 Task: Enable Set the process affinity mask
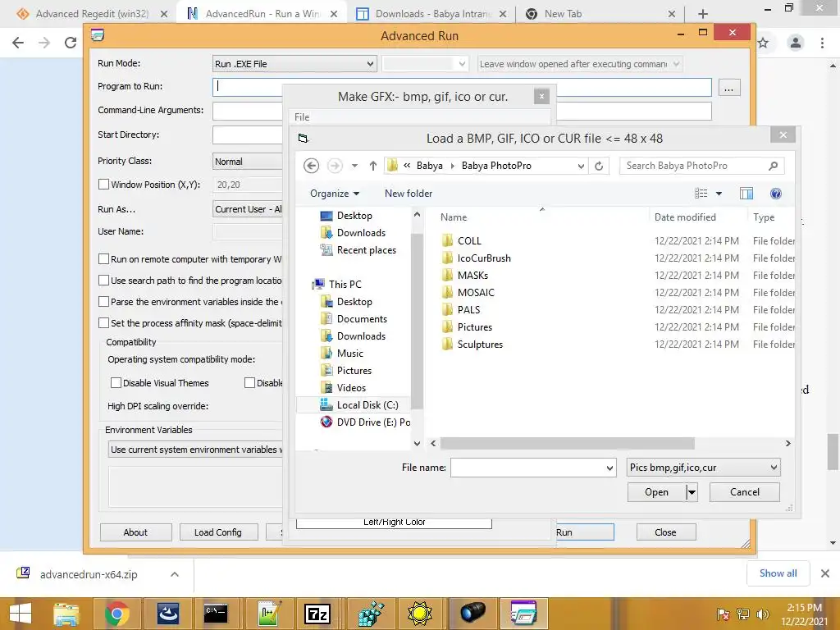(x=104, y=323)
